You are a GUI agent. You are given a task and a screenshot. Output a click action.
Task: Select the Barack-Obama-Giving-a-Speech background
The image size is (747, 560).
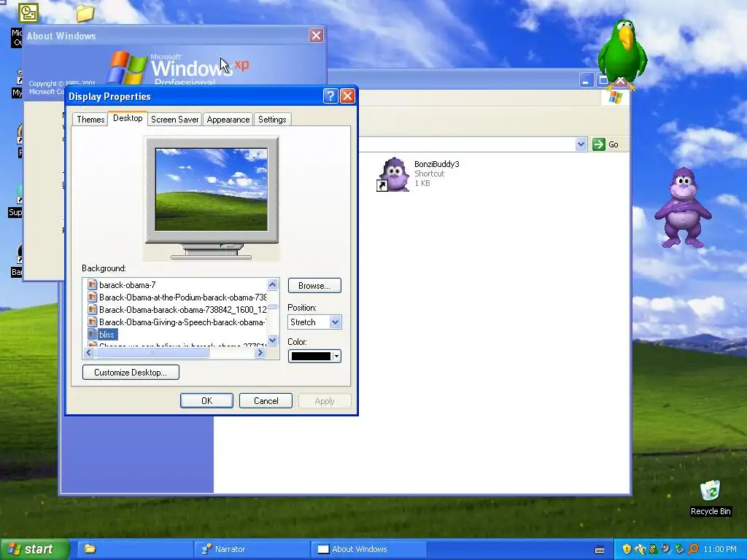coord(182,322)
